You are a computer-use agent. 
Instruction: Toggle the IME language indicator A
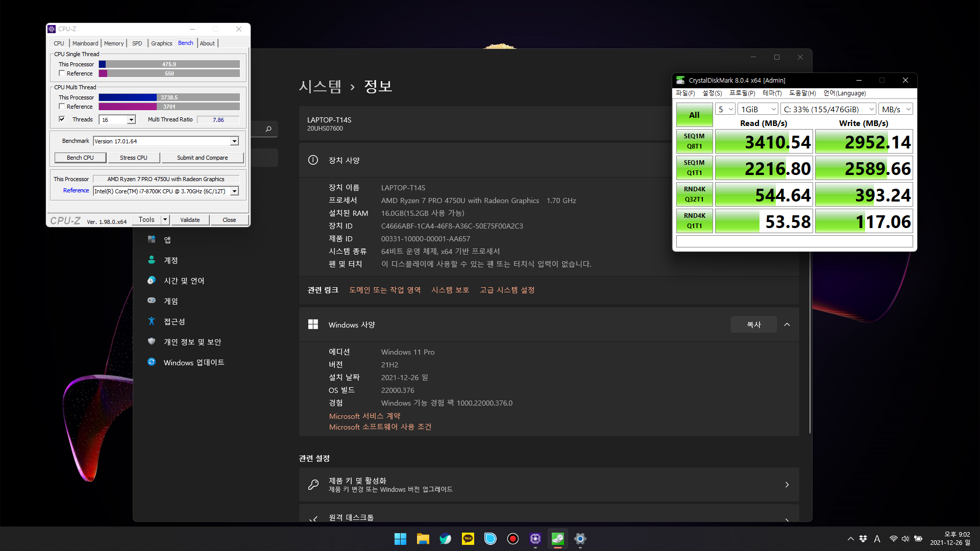coord(877,539)
